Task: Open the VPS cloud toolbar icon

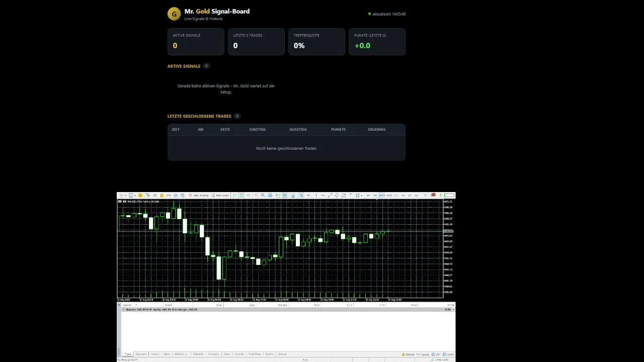Action: pyautogui.click(x=176, y=195)
